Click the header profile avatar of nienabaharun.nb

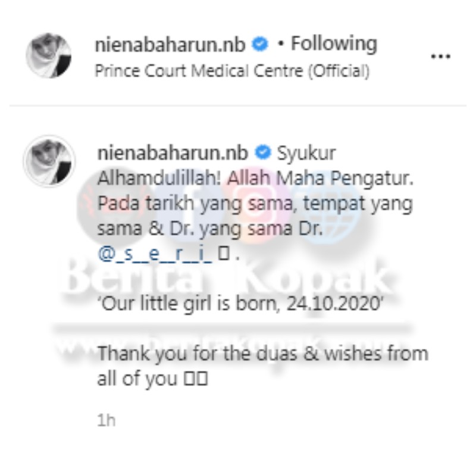[49, 55]
